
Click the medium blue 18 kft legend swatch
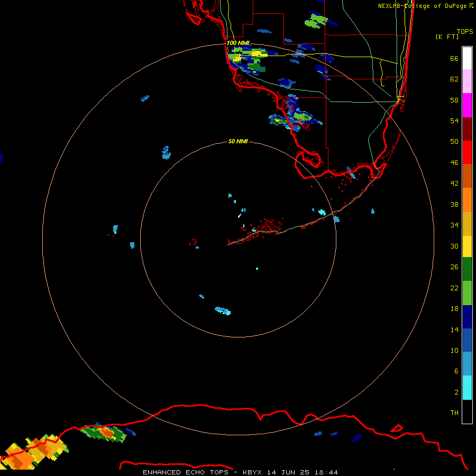tap(467, 340)
